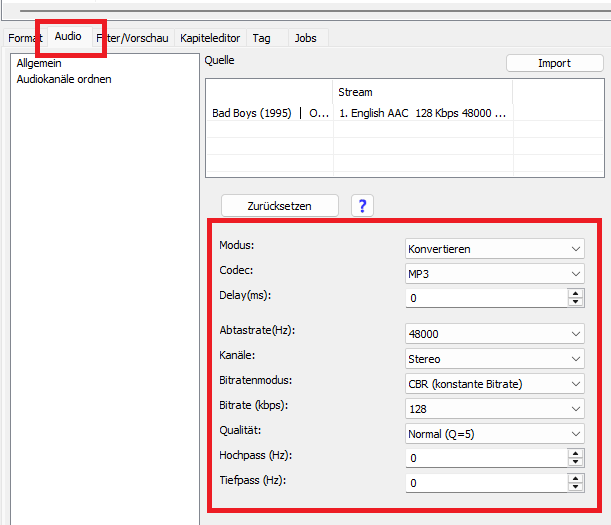Open the Abtastrate dropdown showing 48000
The image size is (611, 525).
coord(494,334)
